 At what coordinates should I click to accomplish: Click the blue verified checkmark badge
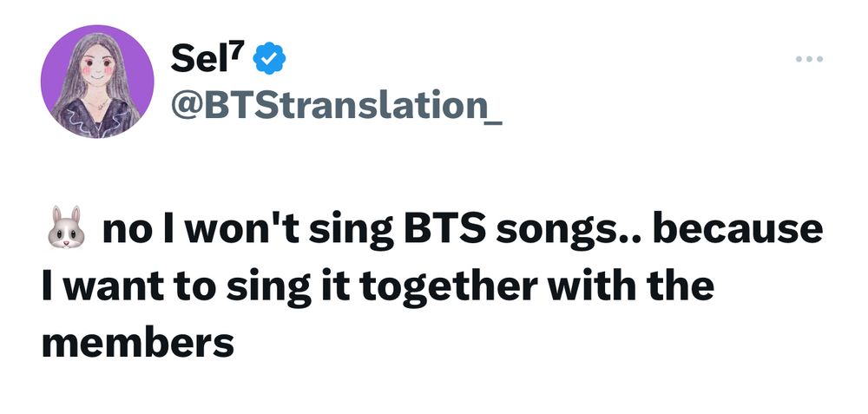point(270,59)
